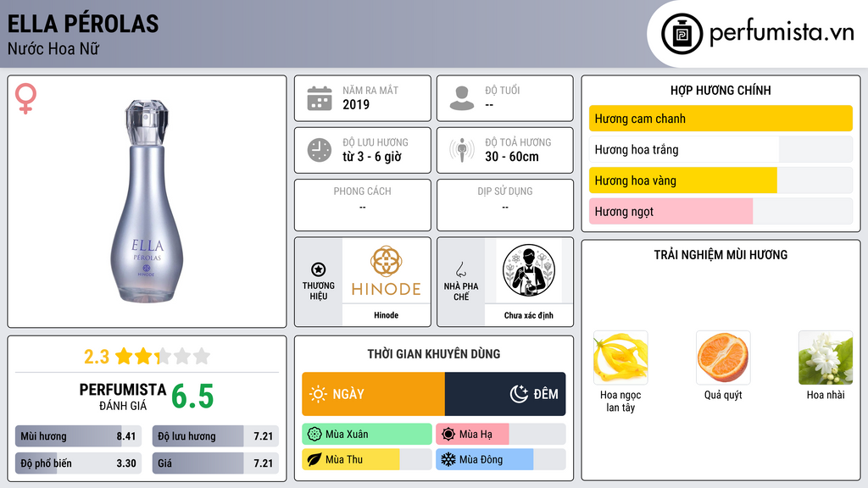The image size is (868, 488).
Task: Click the clock icon for Độ lưu hương
Action: click(320, 150)
